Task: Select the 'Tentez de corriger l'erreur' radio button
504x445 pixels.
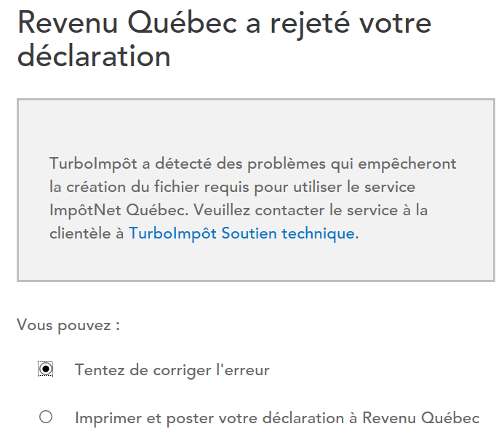Action: [46, 369]
